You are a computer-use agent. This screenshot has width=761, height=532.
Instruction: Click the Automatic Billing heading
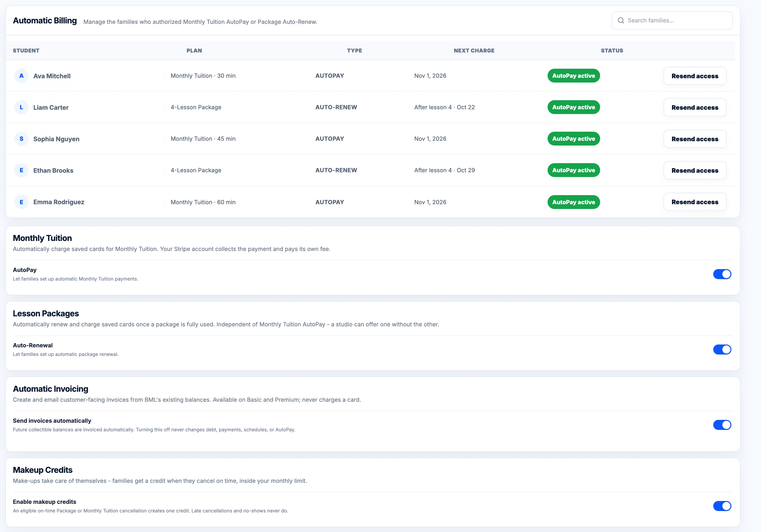(45, 21)
